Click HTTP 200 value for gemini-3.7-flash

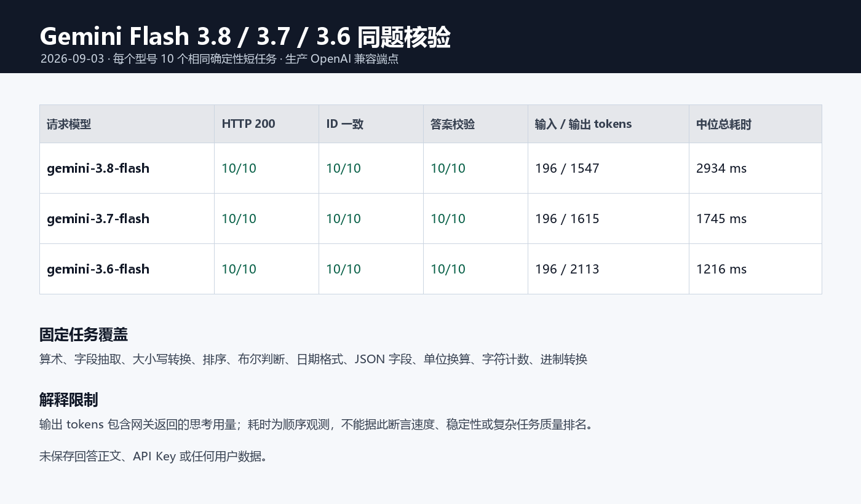239,219
